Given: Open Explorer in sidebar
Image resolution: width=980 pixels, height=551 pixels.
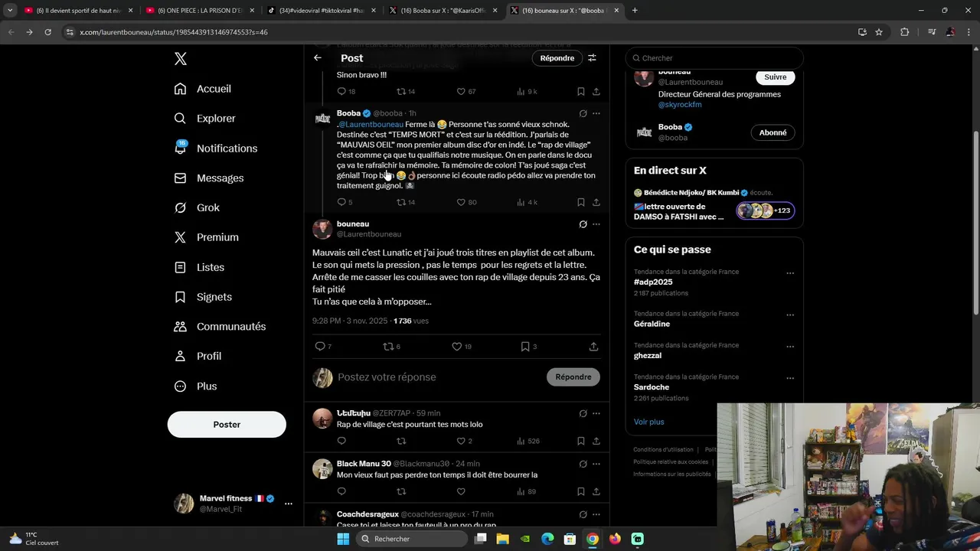Looking at the screenshot, I should (205, 119).
